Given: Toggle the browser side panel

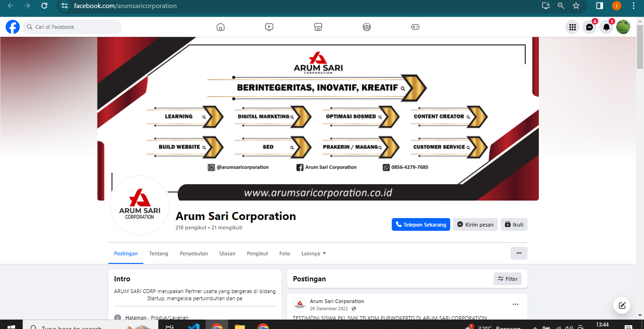Looking at the screenshot, I should pyautogui.click(x=600, y=6).
